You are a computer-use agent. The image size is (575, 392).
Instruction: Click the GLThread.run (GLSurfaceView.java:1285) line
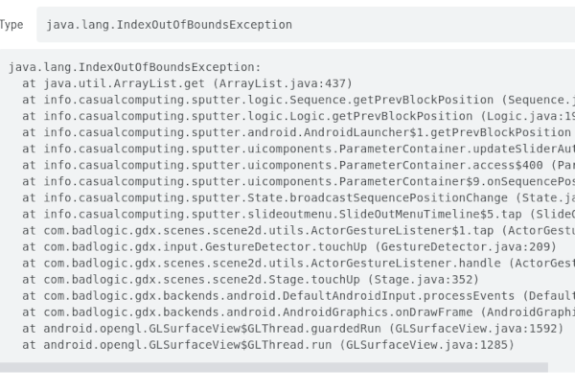click(268, 345)
